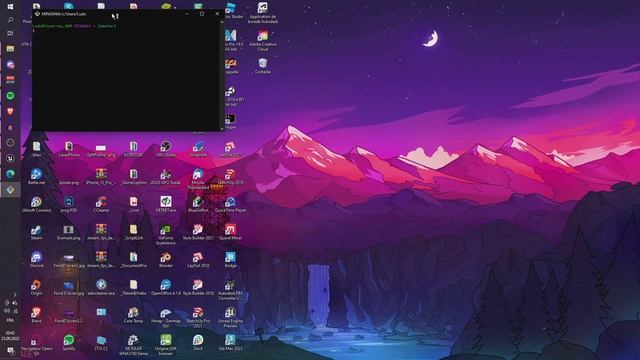The width and height of the screenshot is (640, 360).
Task: Click the Windows Start button
Action: pyautogui.click(x=10, y=7)
